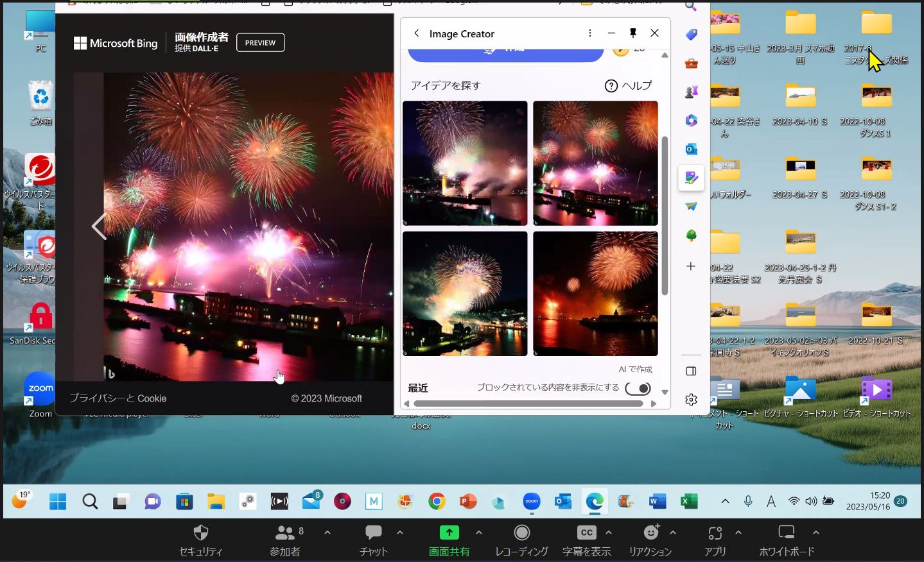
Task: Expand the participants options arrow
Action: (x=327, y=532)
